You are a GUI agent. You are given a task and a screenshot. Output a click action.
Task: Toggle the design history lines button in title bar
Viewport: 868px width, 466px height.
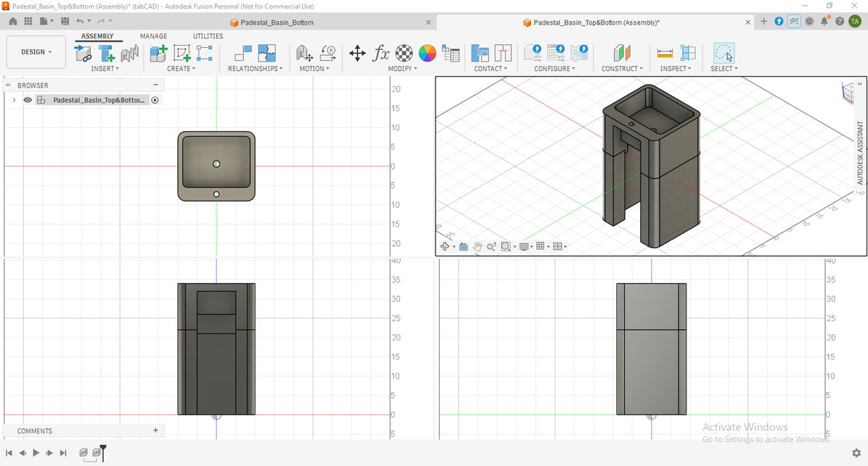tap(794, 22)
